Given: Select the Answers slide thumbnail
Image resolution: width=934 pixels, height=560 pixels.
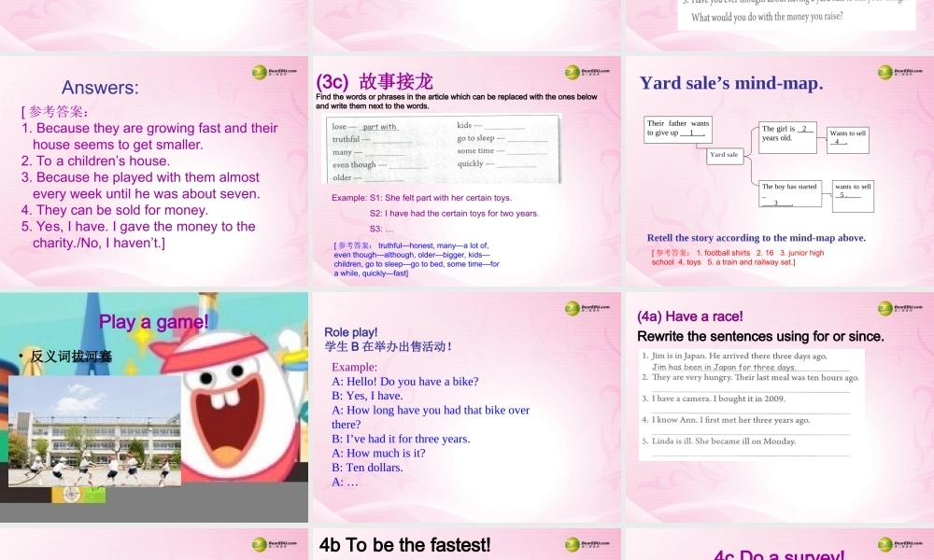Looking at the screenshot, I should 154,173.
